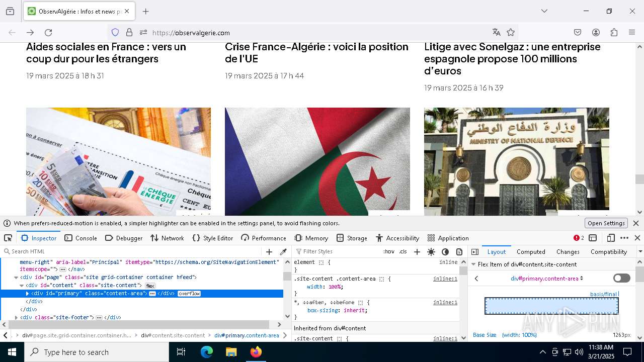Open devtools customize menu (three dots)
This screenshot has width=644, height=362.
click(x=624, y=238)
